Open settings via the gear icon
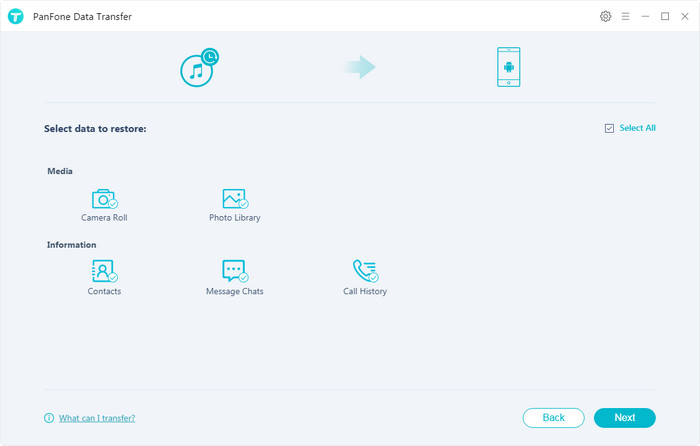Image resolution: width=700 pixels, height=446 pixels. tap(605, 17)
